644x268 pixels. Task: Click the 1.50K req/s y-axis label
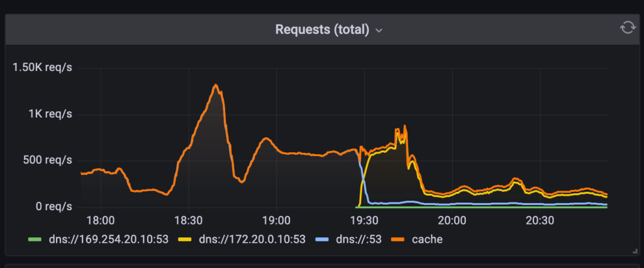43,67
